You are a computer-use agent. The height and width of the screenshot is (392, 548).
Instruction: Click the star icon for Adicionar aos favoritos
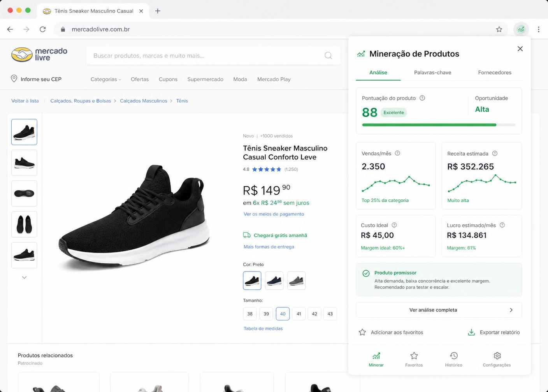pos(362,332)
